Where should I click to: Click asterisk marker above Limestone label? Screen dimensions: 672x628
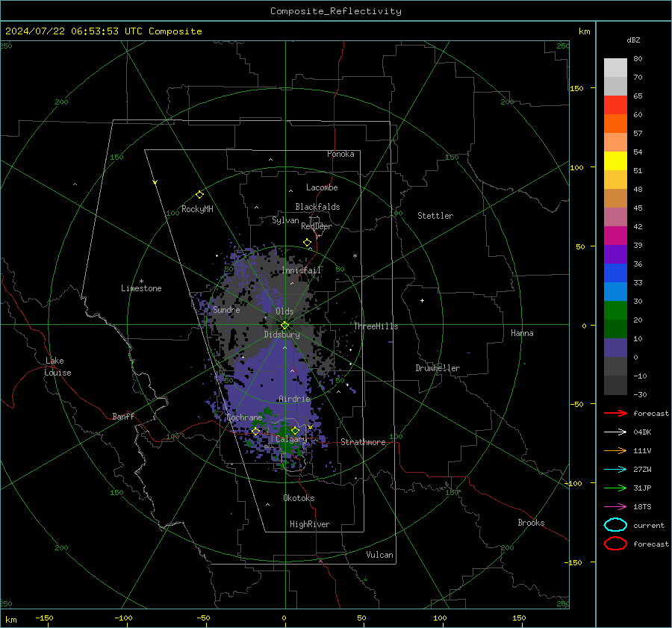click(141, 282)
